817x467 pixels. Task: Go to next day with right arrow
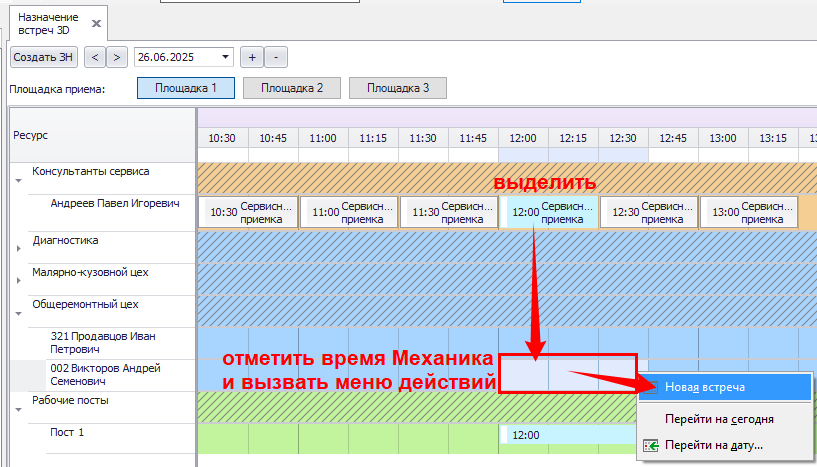117,57
